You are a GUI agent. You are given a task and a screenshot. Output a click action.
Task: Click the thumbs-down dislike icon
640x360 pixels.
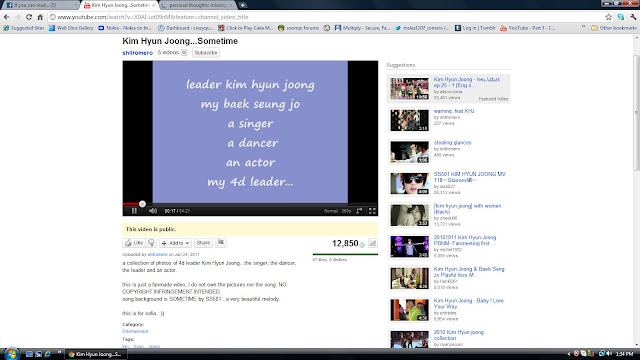(151, 243)
